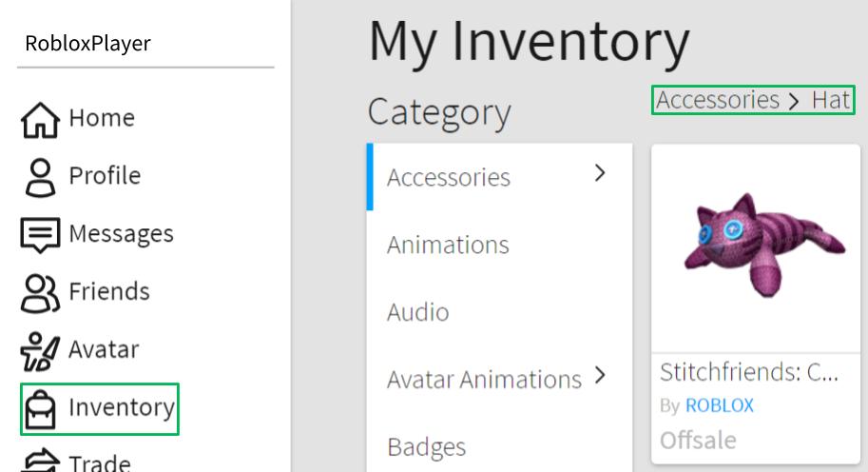Open the Profile person icon
This screenshot has width=868, height=472.
pos(40,177)
